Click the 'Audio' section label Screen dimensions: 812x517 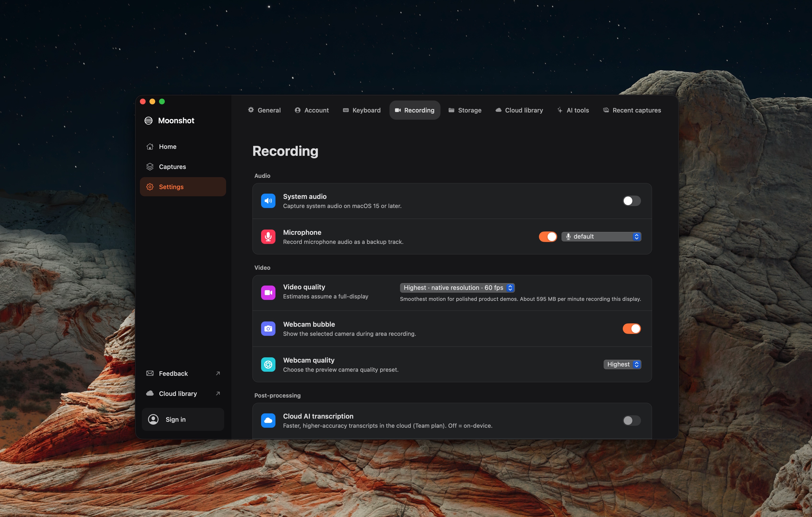pos(262,176)
